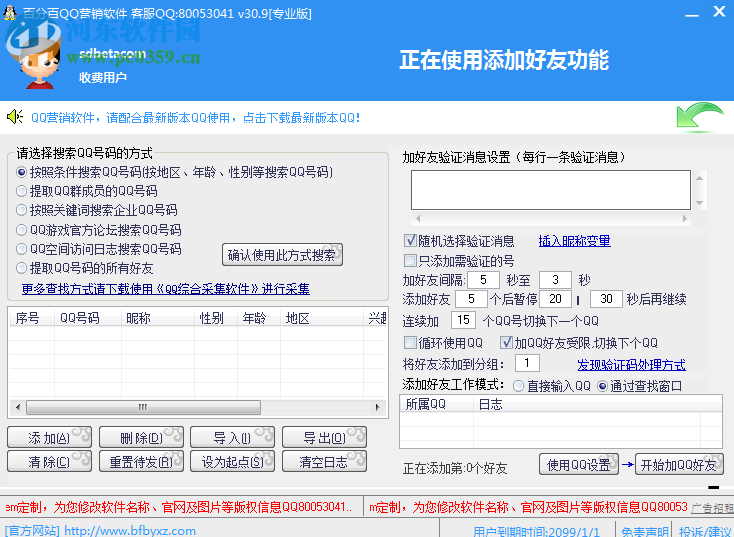Click the friend group number field
The height and width of the screenshot is (537, 734).
[527, 363]
